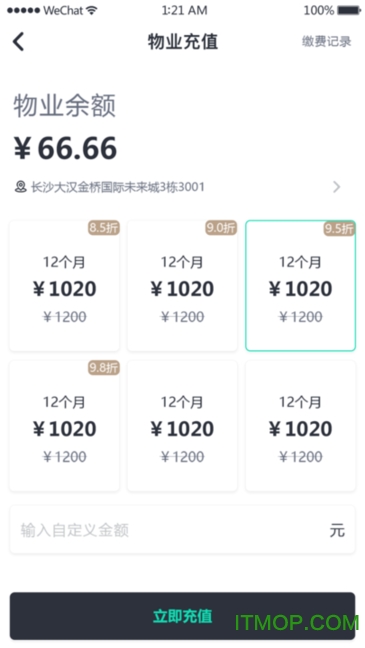This screenshot has height=648, width=365.
Task: Tap the back arrow icon
Action: (x=18, y=42)
